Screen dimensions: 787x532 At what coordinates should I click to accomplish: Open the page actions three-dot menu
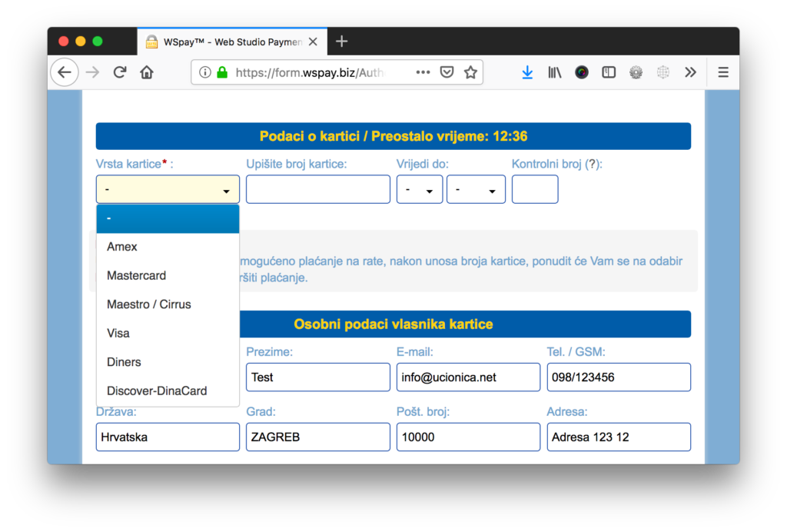point(423,72)
